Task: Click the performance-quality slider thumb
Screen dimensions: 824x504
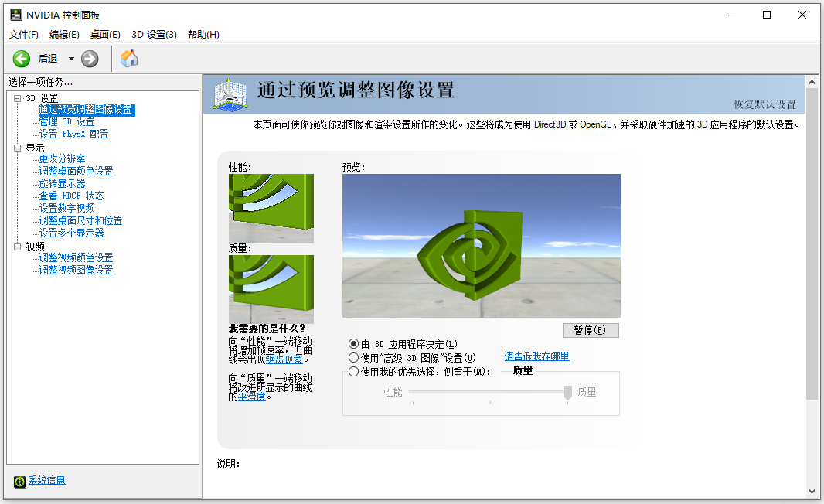Action: (567, 393)
